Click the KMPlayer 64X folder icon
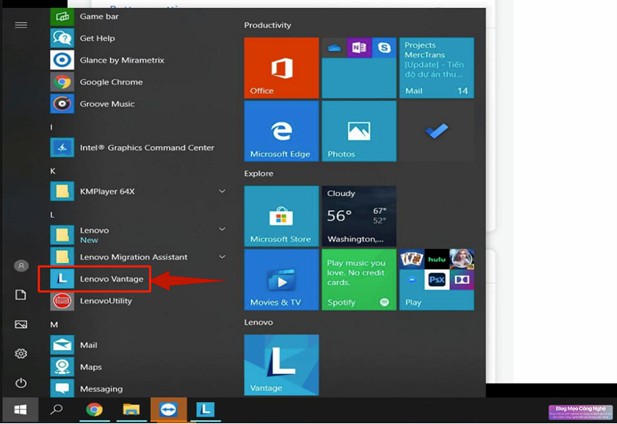617x424 pixels. [62, 191]
